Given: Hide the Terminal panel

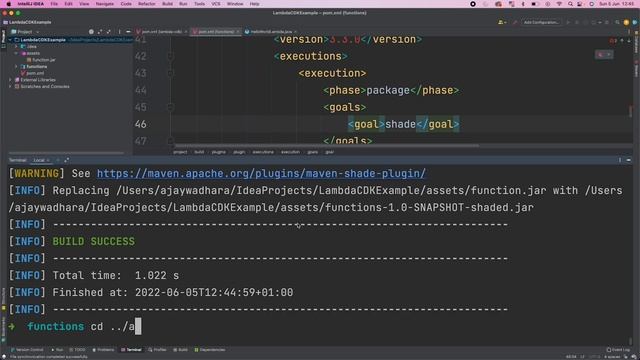Looking at the screenshot, I should pyautogui.click(x=629, y=160).
